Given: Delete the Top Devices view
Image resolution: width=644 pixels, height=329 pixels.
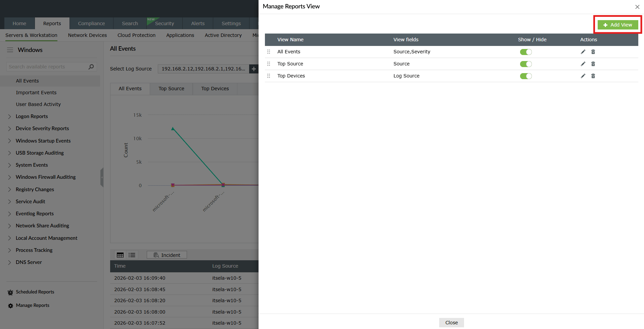Looking at the screenshot, I should click(593, 76).
